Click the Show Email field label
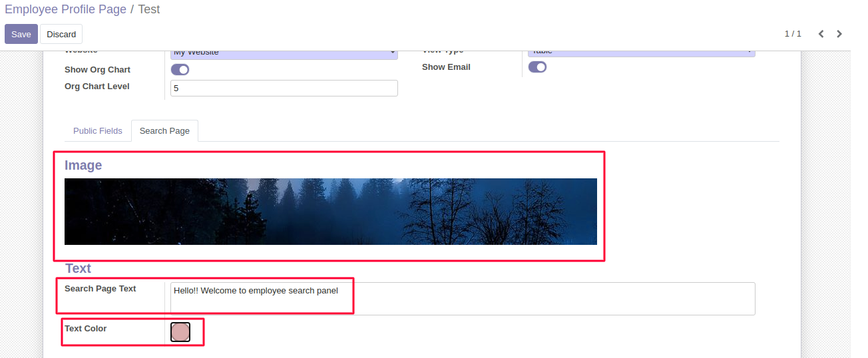Screen dimensions: 868x358 (x=446, y=67)
